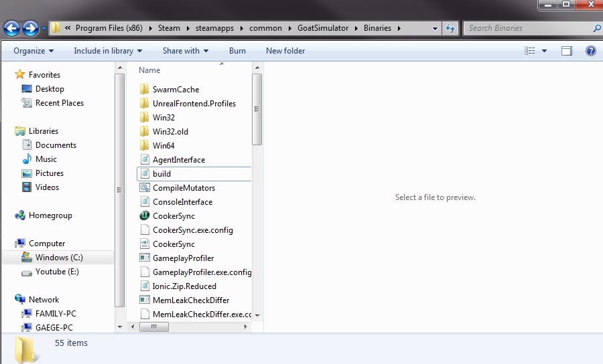Click the navigation pane scrollbar thumb
Viewport: 603px width, 364px height.
point(120,189)
